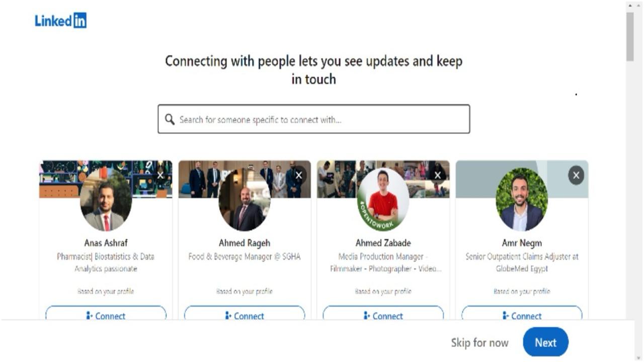Connect with Anas Ashraf
Viewport: 644px width, 362px height.
106,313
